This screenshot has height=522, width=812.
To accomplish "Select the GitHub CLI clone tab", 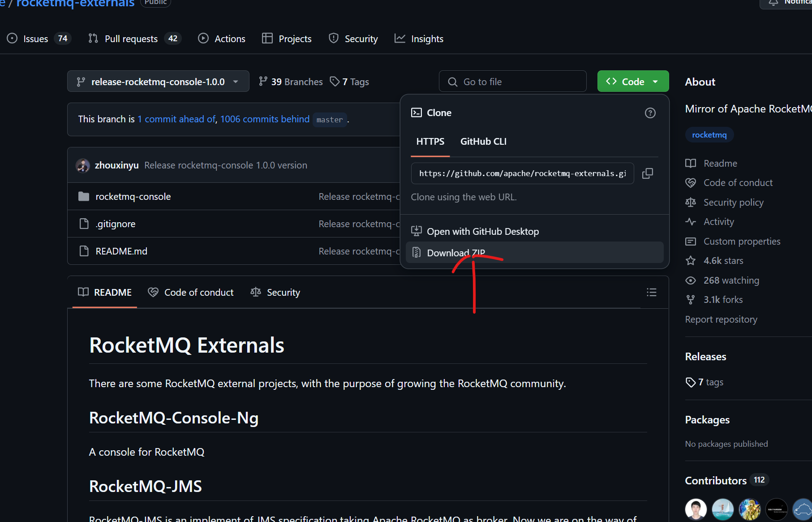I will pos(483,142).
